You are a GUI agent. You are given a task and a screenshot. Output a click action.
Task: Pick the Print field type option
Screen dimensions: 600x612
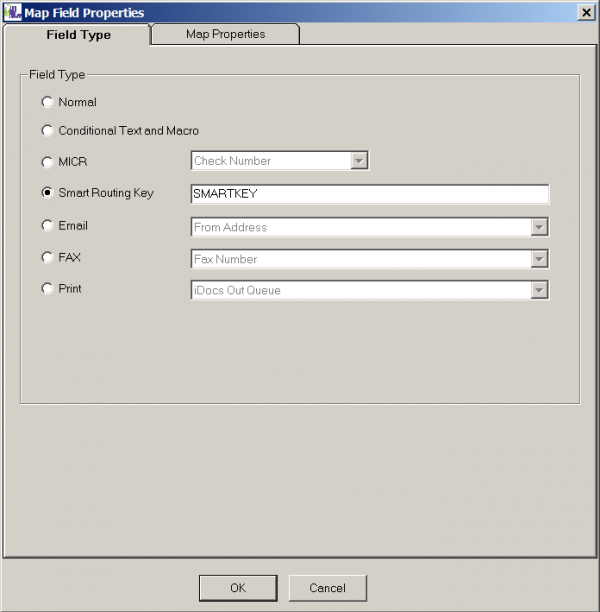47,289
